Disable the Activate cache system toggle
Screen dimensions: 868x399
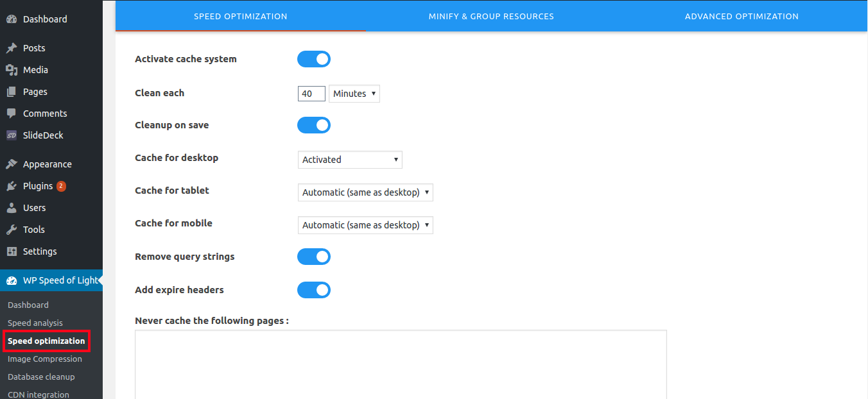click(x=314, y=60)
